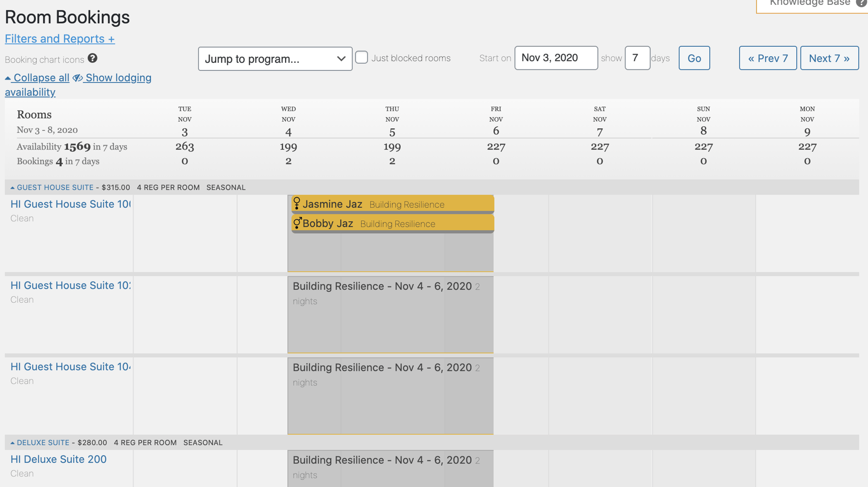Viewport: 868px width, 487px height.
Task: Click the Start on date field
Action: point(556,58)
